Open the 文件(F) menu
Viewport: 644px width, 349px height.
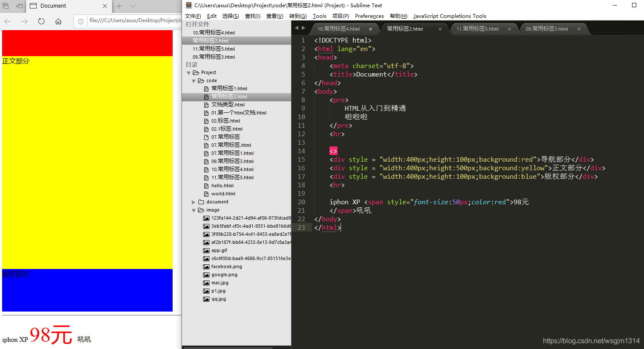pos(193,16)
